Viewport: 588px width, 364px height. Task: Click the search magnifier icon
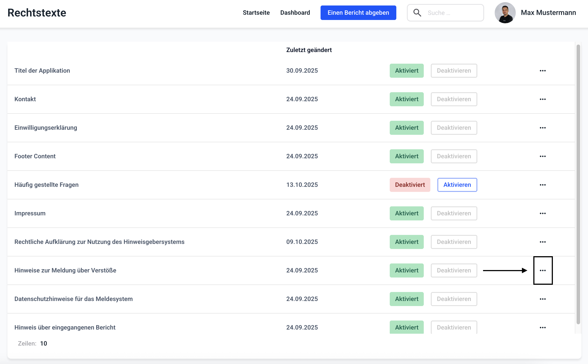[x=417, y=13]
